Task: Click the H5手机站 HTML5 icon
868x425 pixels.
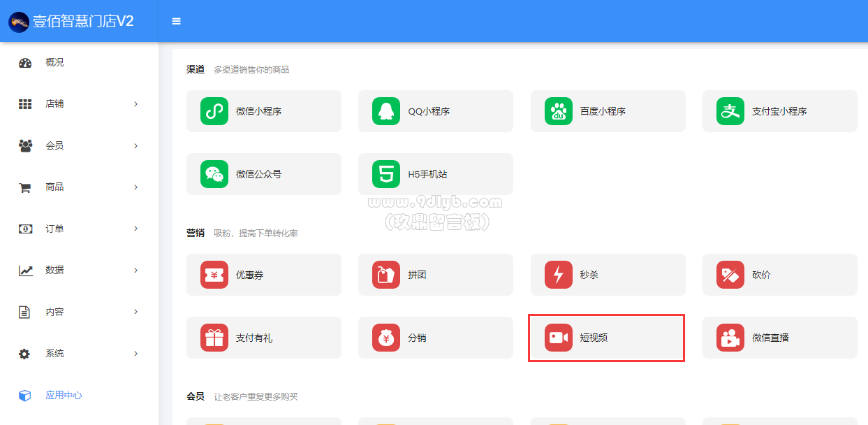Action: click(x=386, y=174)
